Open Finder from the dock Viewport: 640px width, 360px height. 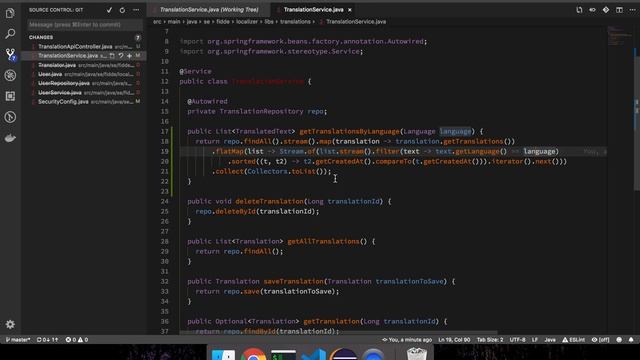tap(223, 354)
